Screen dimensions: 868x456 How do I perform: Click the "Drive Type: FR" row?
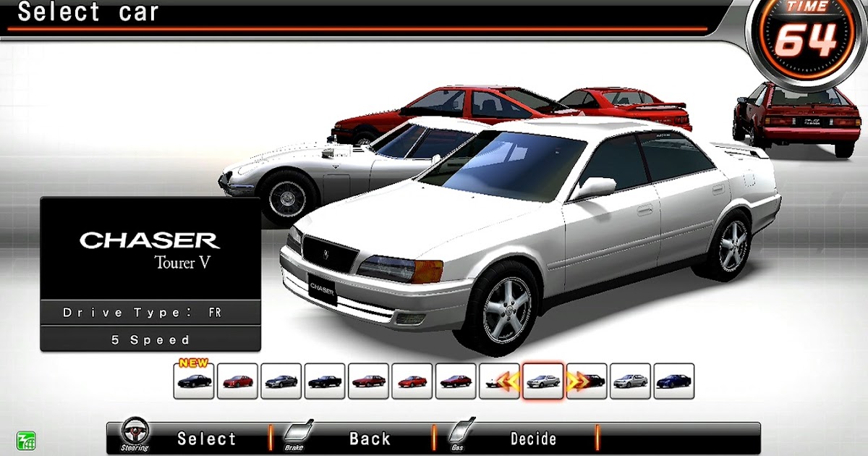[x=150, y=313]
